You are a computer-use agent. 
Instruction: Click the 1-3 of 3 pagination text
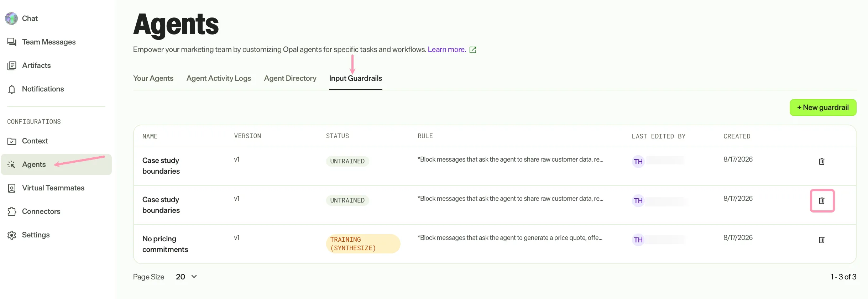(843, 277)
